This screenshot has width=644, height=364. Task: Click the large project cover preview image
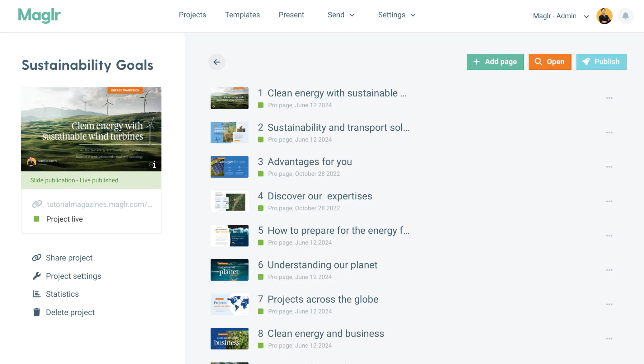pyautogui.click(x=91, y=129)
